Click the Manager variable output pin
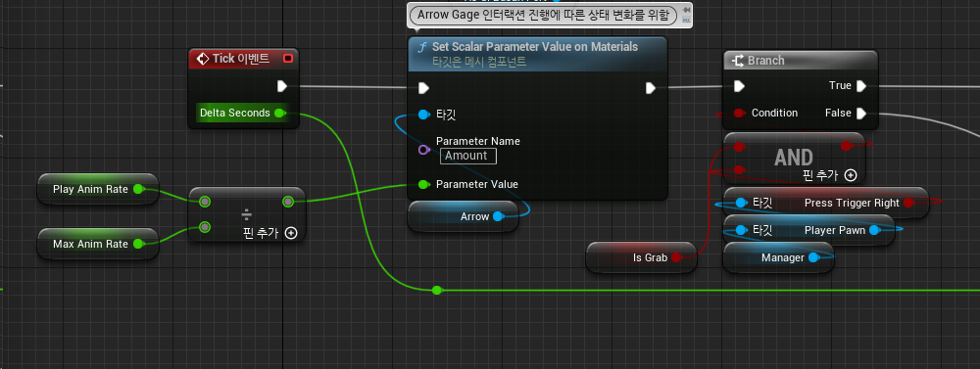980x369 pixels. tap(813, 257)
